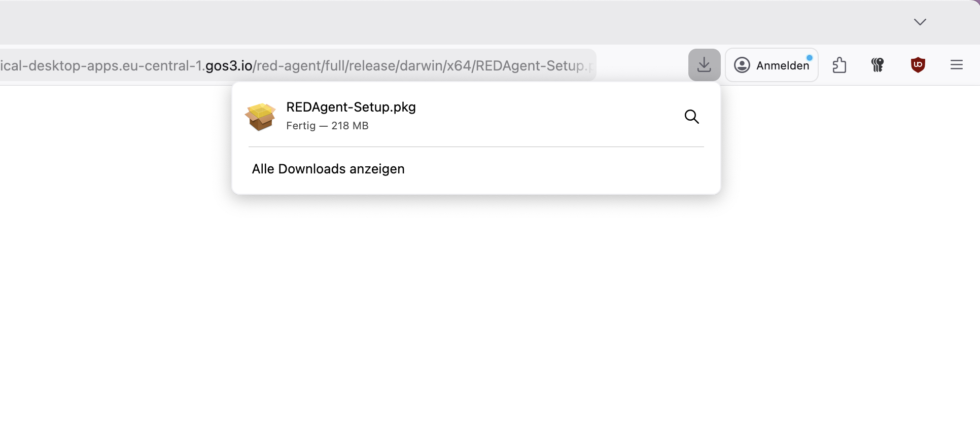
Task: Click the account avatar icon beside Anmelden
Action: (742, 65)
